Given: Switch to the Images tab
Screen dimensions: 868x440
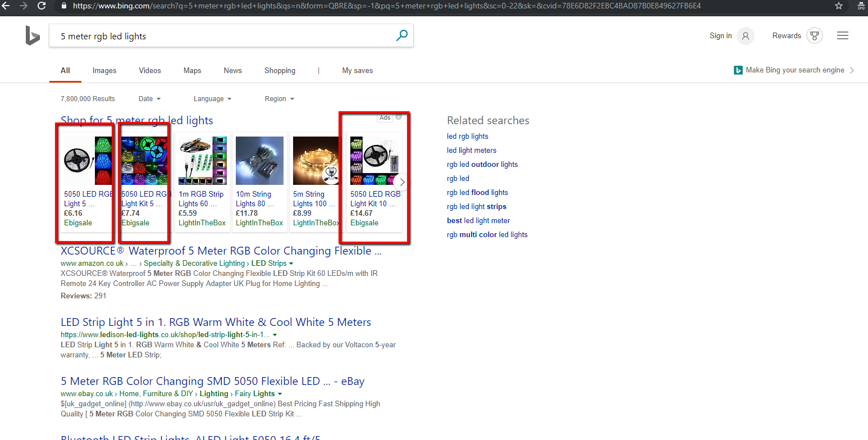Looking at the screenshot, I should coord(104,71).
